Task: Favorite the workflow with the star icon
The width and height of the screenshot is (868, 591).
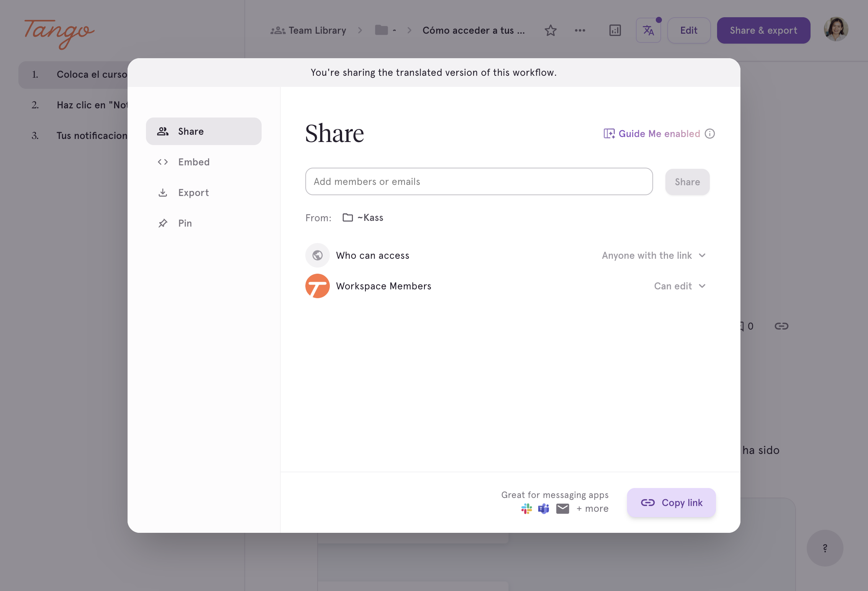Action: coord(550,30)
